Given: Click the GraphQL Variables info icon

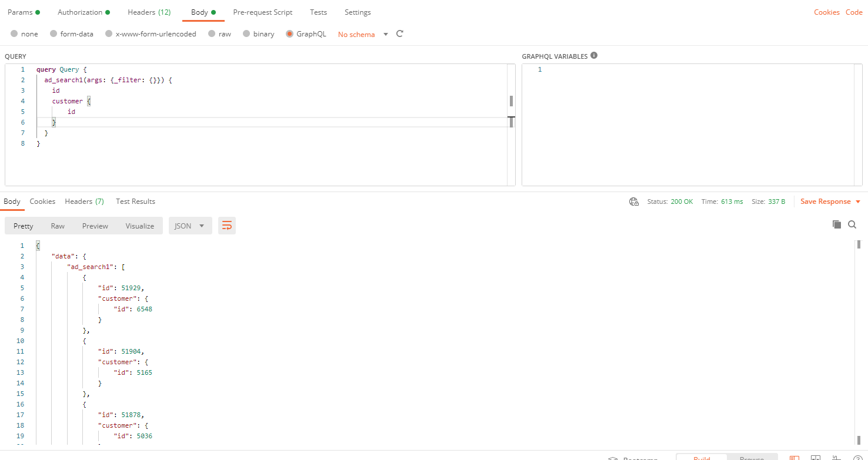Looking at the screenshot, I should click(594, 56).
